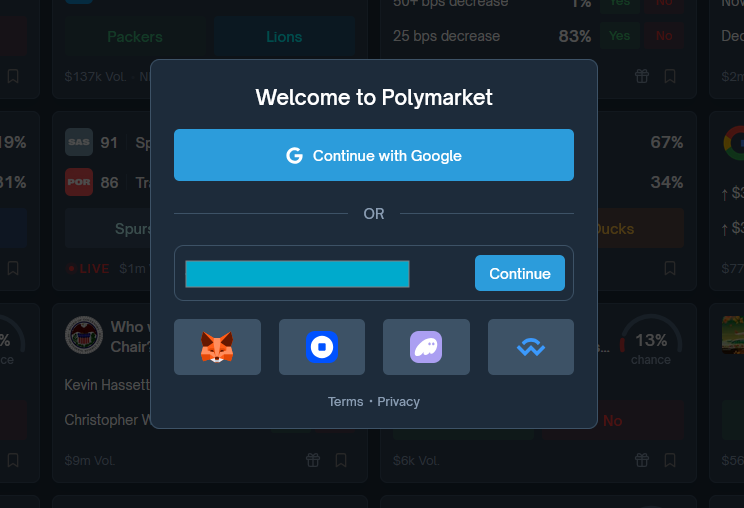This screenshot has width=744, height=508.
Task: Pick Yes for 25 bps decrease
Action: tap(620, 36)
